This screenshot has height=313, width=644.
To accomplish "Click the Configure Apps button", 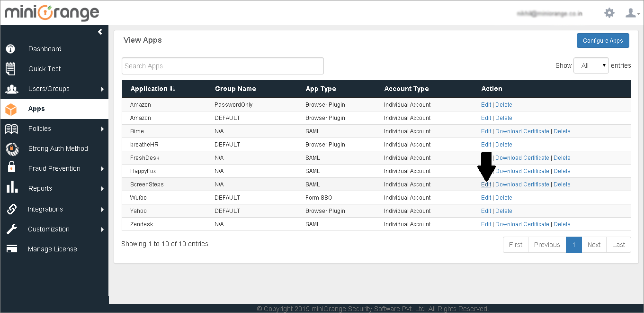I will [603, 40].
